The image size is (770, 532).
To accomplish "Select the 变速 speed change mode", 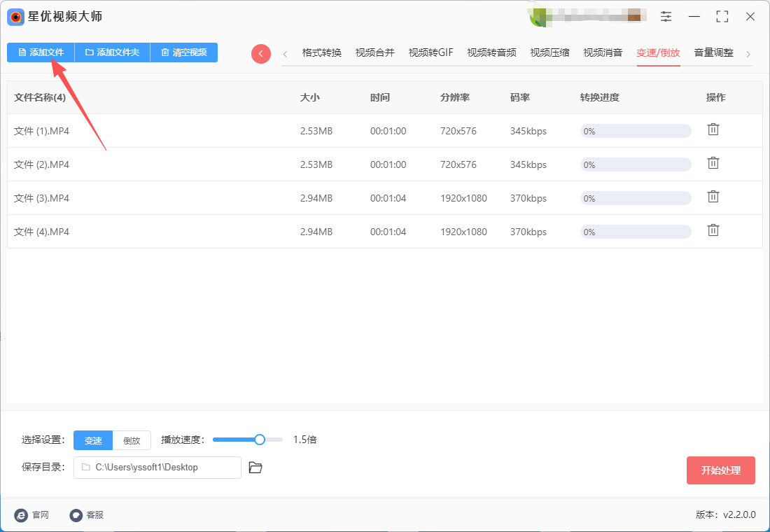I will coord(93,440).
